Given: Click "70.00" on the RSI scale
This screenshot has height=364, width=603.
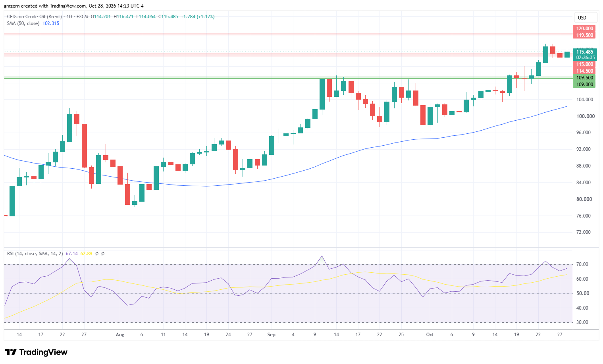Looking at the screenshot, I should point(582,264).
